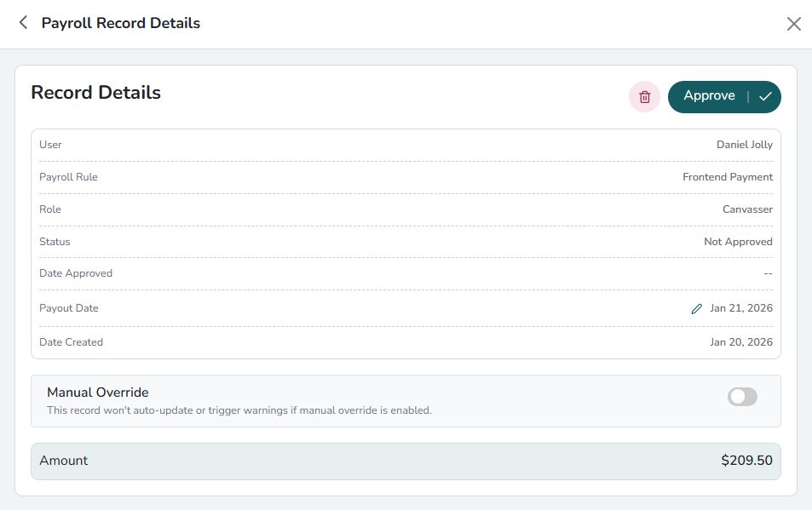This screenshot has height=510, width=812.
Task: Click the Canvasser role value
Action: [747, 209]
